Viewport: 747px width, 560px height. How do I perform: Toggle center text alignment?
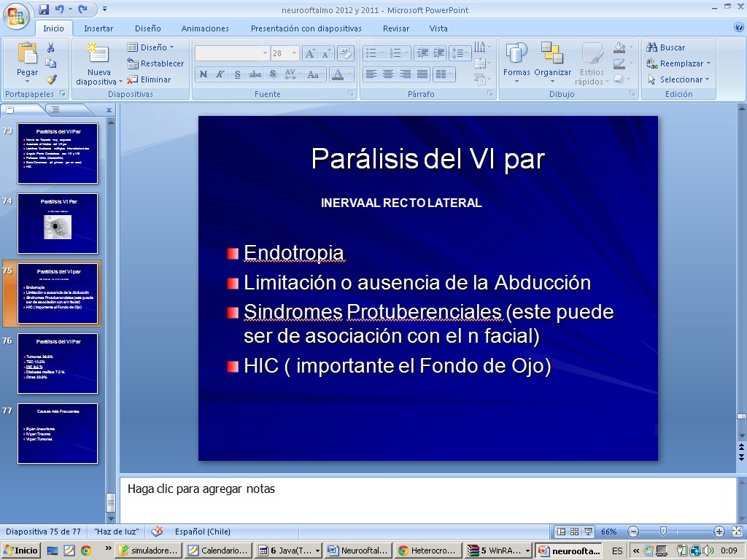point(388,74)
